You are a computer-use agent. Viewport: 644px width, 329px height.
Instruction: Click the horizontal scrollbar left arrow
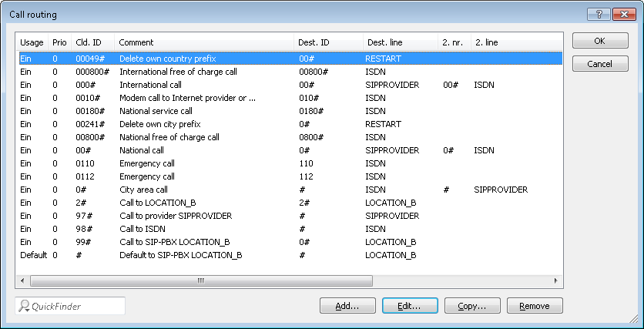click(x=22, y=281)
